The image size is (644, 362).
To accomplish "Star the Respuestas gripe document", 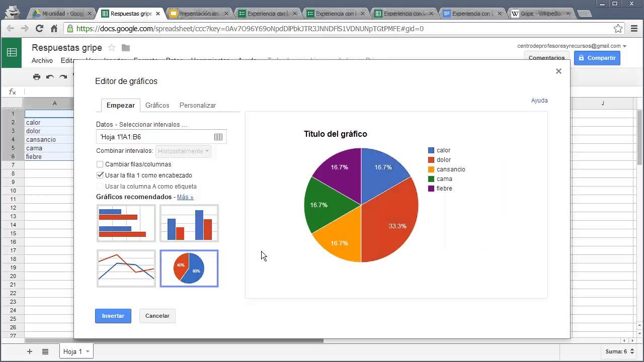I will click(112, 48).
